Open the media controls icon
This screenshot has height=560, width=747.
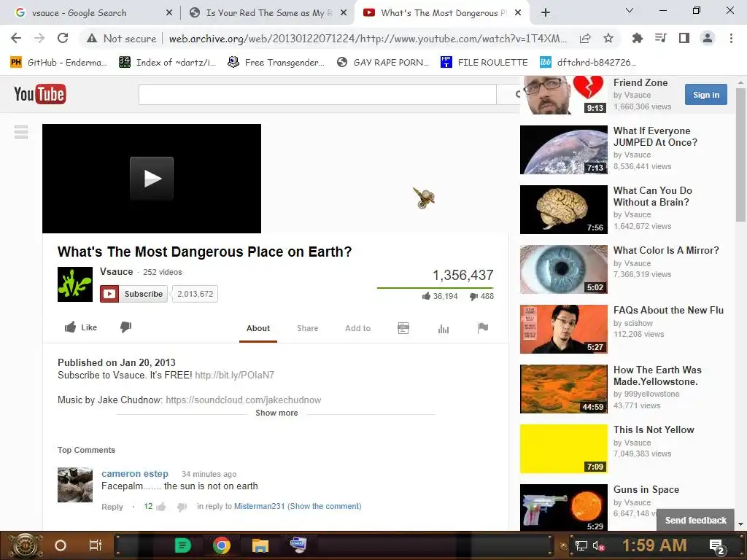[661, 38]
